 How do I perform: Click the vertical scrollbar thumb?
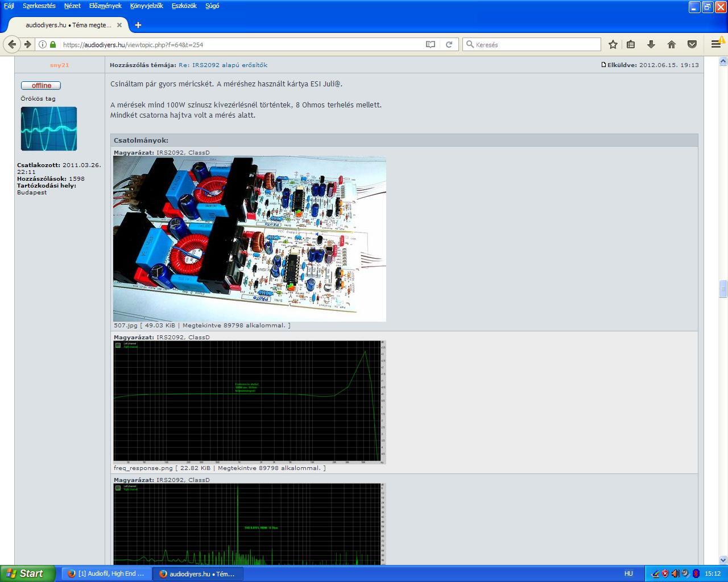723,289
